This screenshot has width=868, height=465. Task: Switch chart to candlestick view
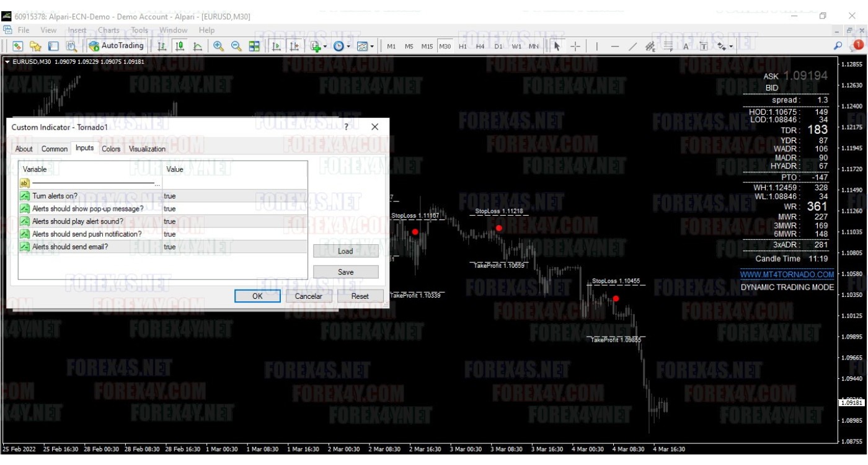(180, 46)
